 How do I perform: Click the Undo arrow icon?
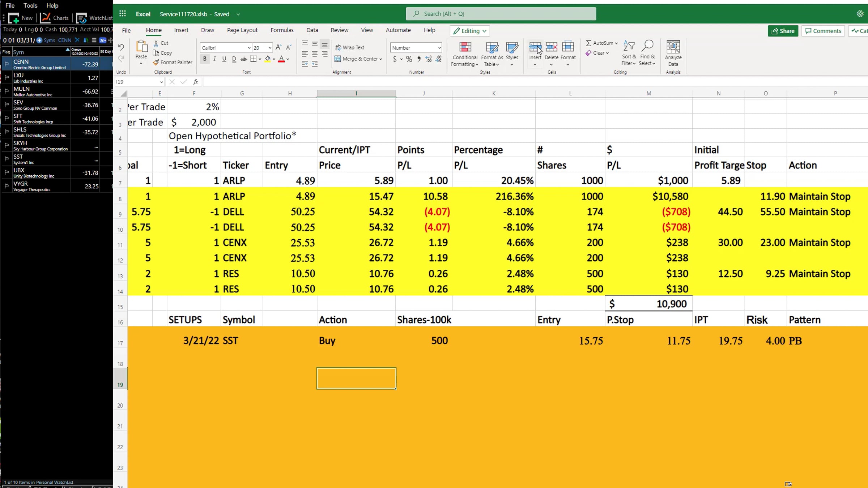click(x=121, y=47)
